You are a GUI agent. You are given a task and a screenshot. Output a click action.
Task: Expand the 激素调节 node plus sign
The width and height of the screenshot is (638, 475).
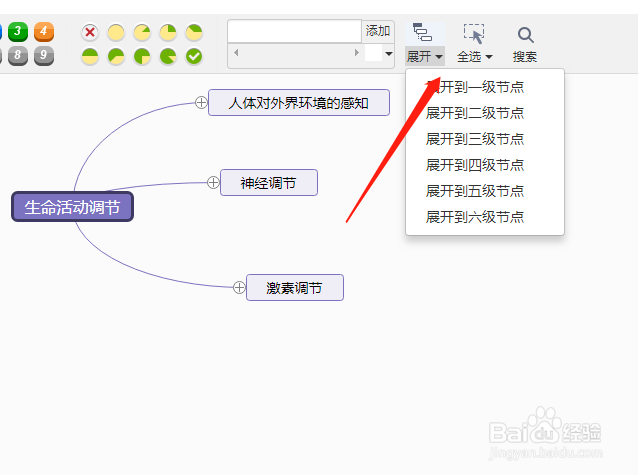(239, 287)
